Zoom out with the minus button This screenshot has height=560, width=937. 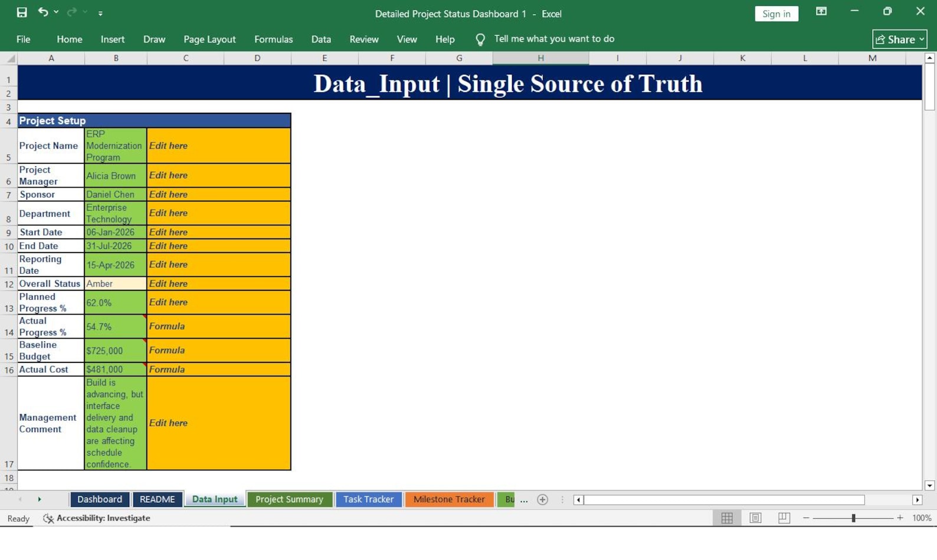[806, 518]
